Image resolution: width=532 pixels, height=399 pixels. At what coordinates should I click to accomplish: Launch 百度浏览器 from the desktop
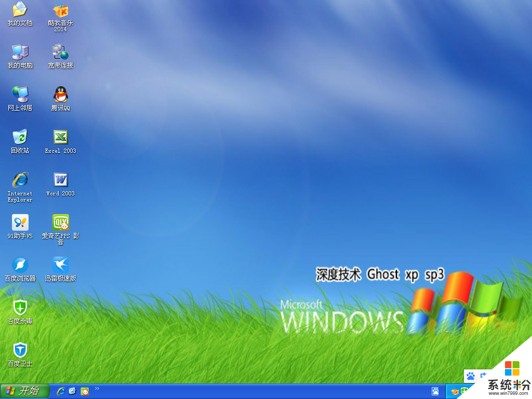point(20,265)
